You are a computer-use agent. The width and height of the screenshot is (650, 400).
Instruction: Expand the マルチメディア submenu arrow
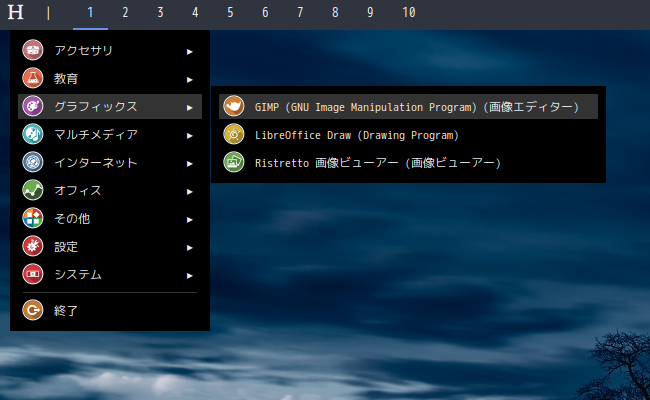coord(189,136)
